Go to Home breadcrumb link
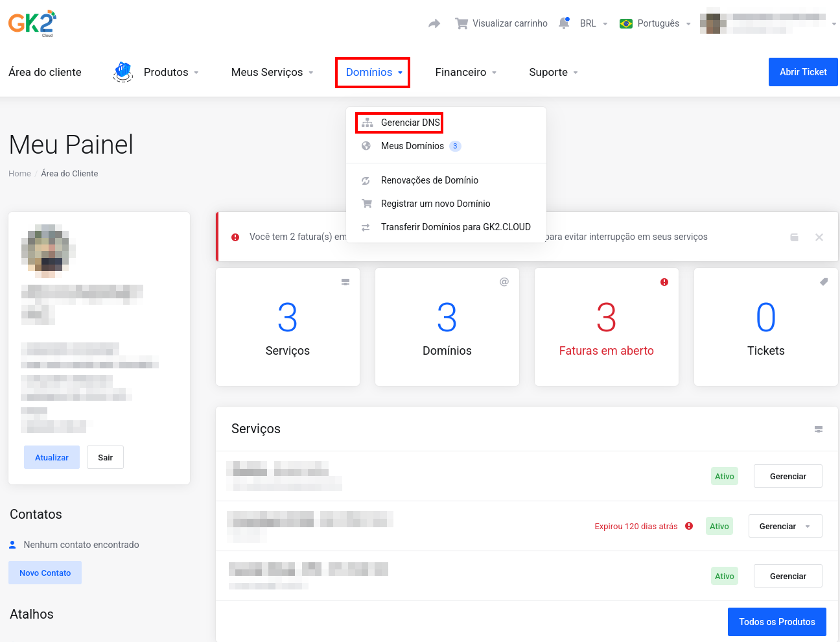Screen dimensions: 840x642 coord(19,174)
